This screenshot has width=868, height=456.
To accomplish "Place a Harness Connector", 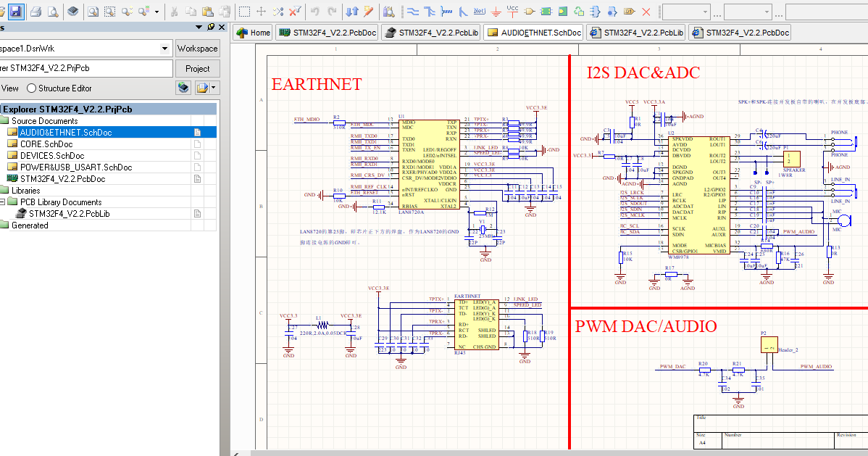I will (x=596, y=11).
